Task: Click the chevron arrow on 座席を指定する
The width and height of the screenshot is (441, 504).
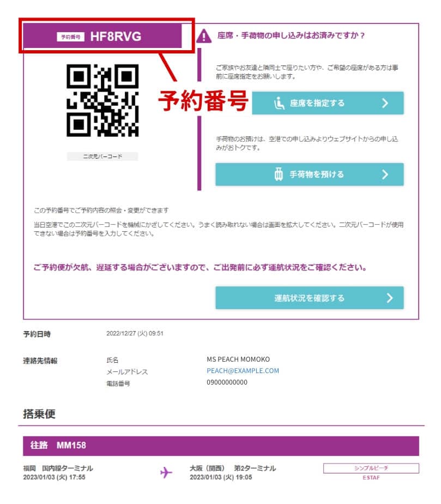Action: point(385,103)
